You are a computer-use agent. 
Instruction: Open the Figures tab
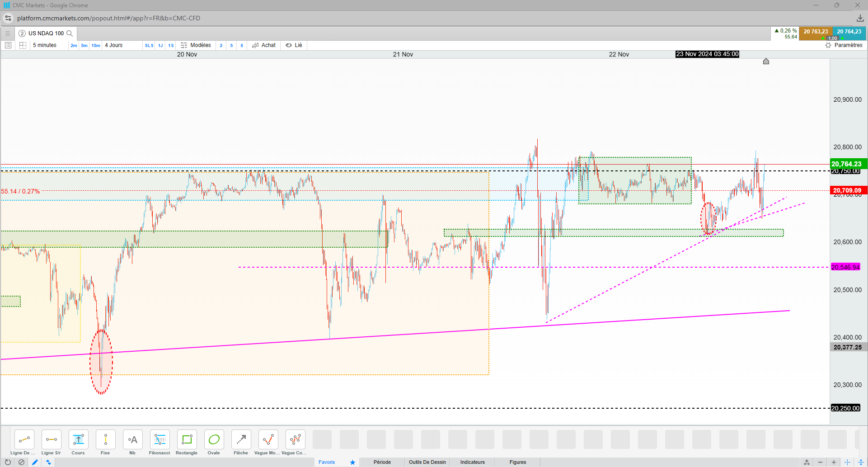pos(518,462)
